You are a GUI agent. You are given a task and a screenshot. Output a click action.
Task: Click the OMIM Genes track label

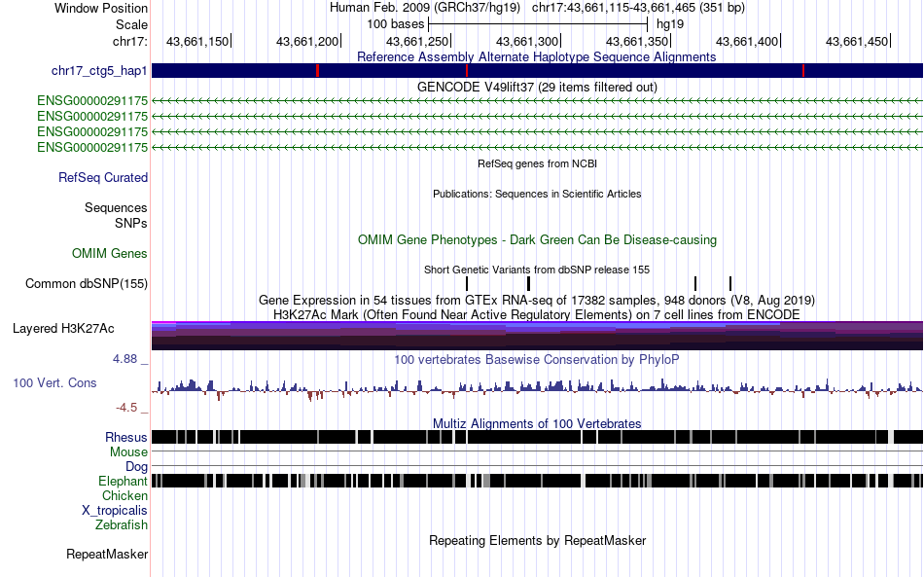click(109, 253)
